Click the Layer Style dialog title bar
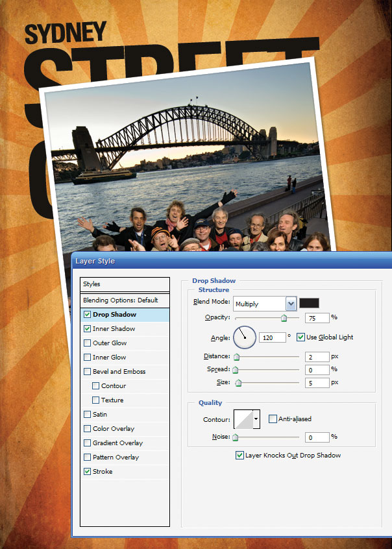This screenshot has width=392, height=549. coord(232,261)
